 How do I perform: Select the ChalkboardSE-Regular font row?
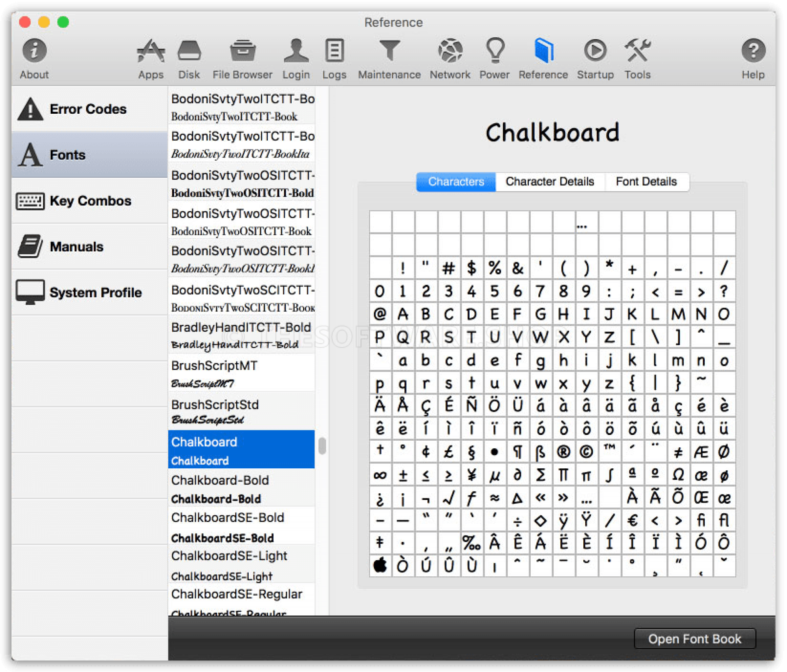click(x=241, y=600)
